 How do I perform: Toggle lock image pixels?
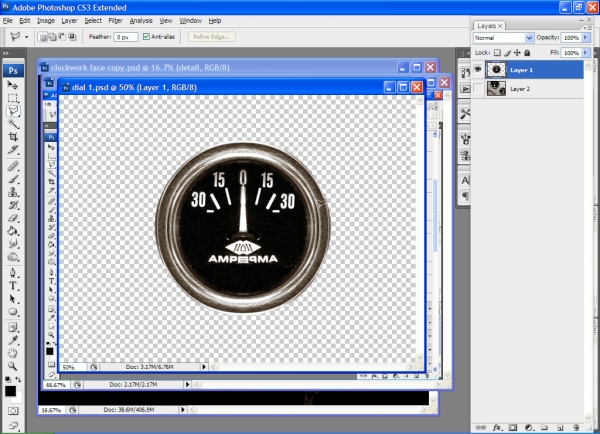(507, 53)
